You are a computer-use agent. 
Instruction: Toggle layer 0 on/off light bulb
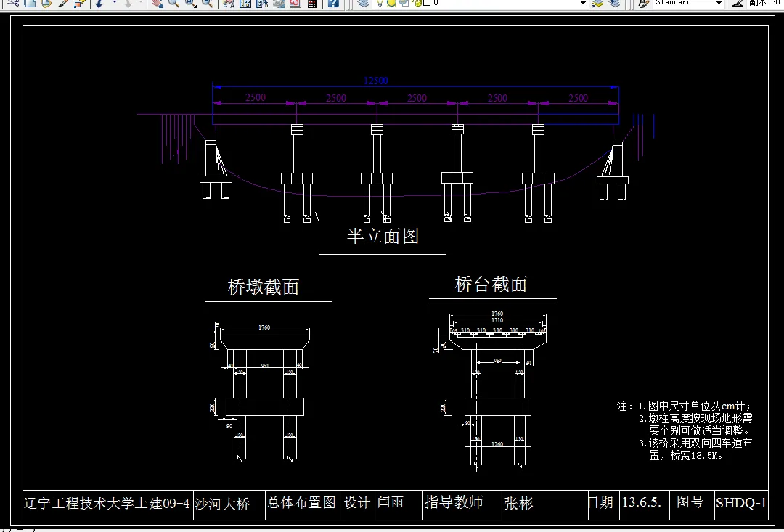coord(380,3)
